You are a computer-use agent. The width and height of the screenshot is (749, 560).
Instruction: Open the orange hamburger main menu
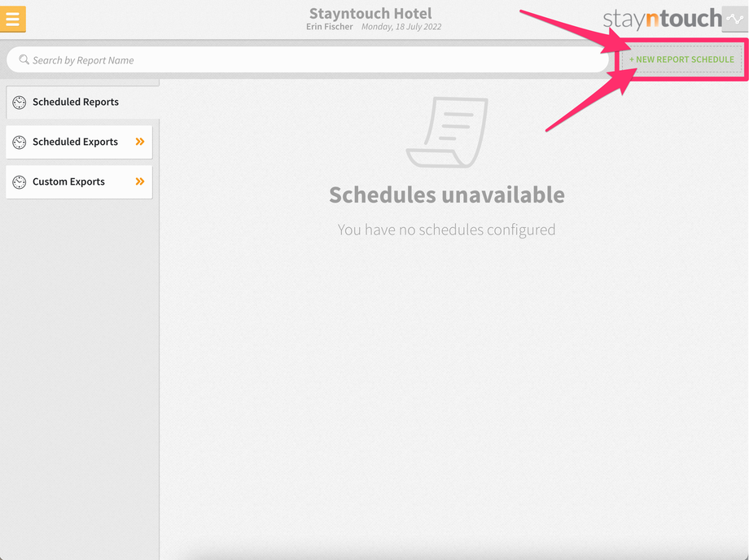click(13, 19)
